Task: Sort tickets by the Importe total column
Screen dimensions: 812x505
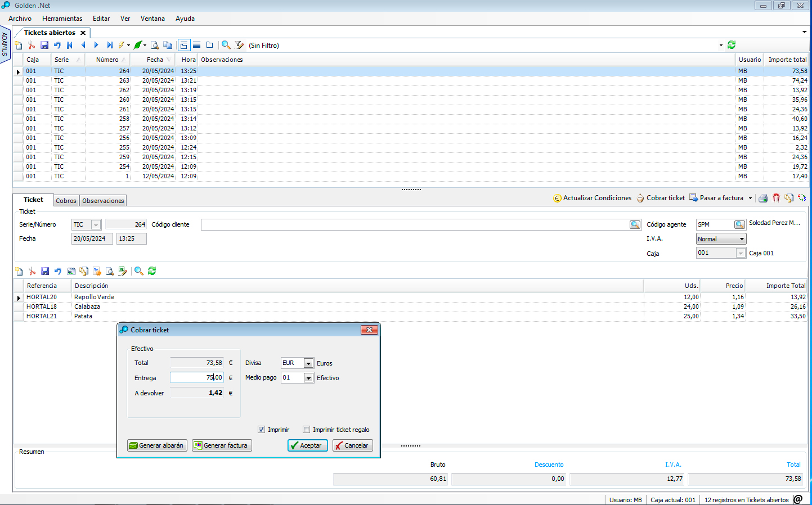Action: pos(787,60)
